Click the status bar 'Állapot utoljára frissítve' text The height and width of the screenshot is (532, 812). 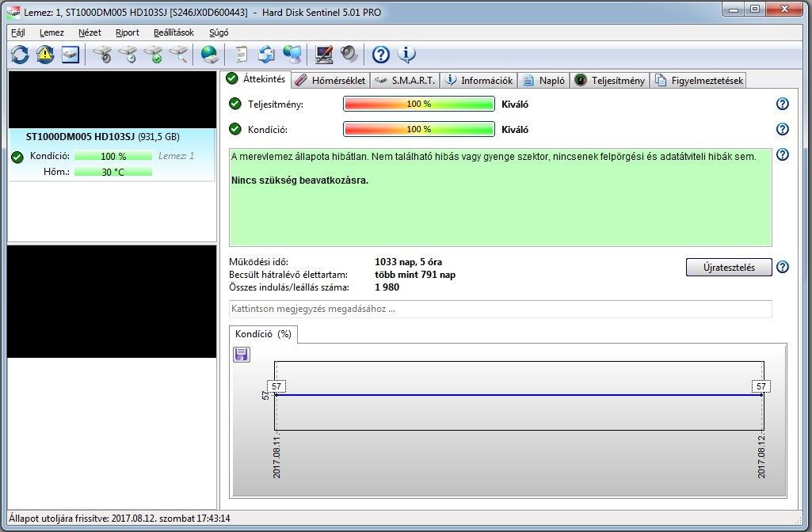[120, 518]
